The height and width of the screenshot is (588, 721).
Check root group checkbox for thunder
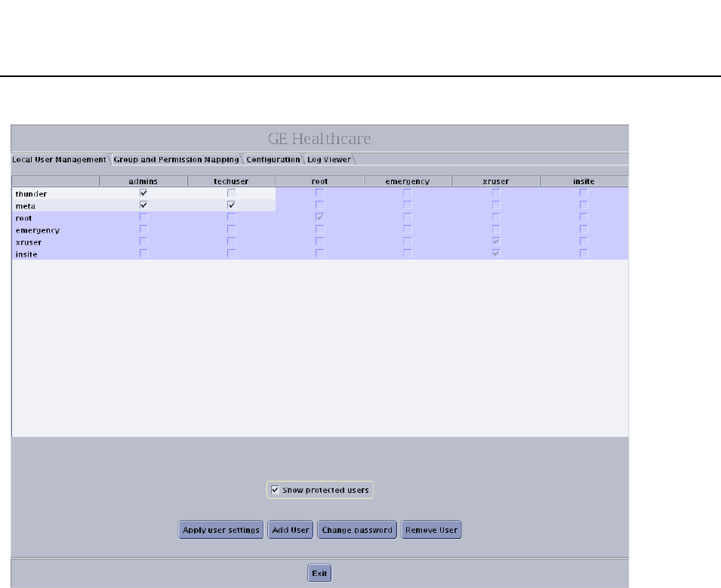(319, 193)
